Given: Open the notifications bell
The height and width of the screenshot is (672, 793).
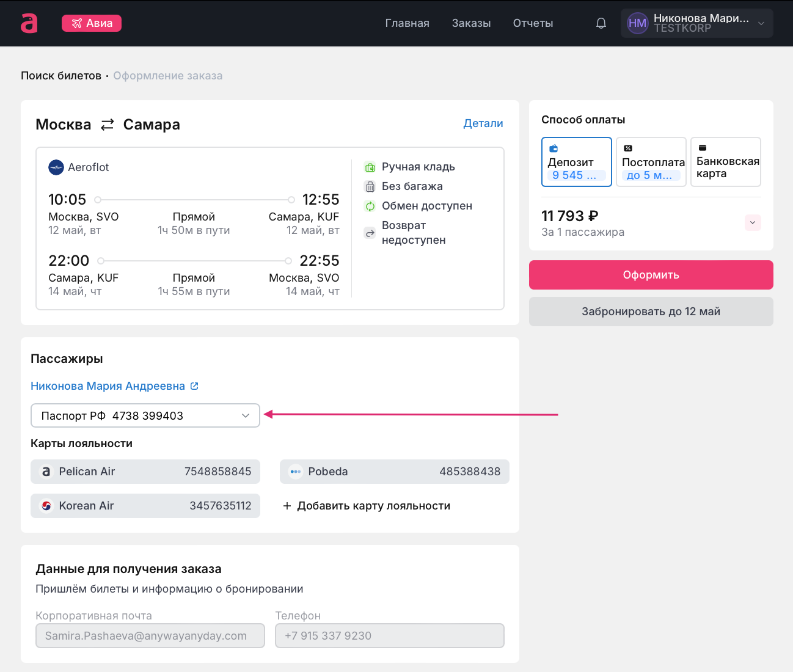Looking at the screenshot, I should [x=601, y=23].
